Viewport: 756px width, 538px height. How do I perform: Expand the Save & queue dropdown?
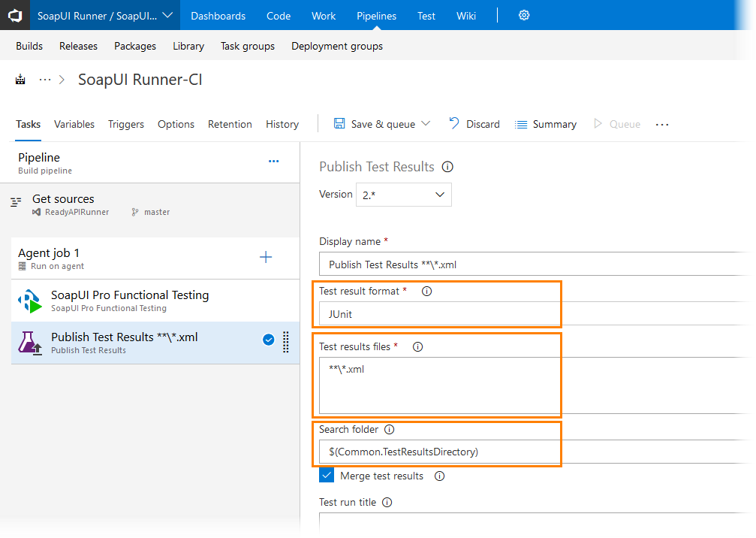pyautogui.click(x=426, y=124)
